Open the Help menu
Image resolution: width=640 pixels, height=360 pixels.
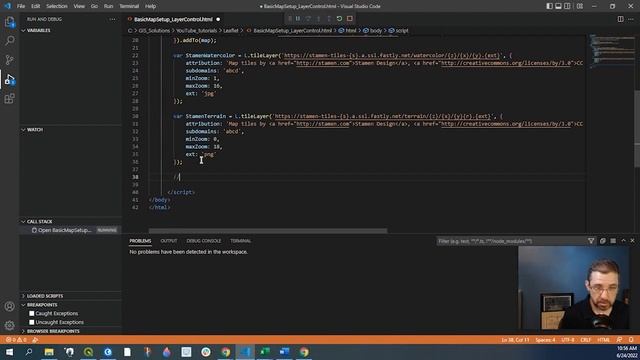[151, 6]
